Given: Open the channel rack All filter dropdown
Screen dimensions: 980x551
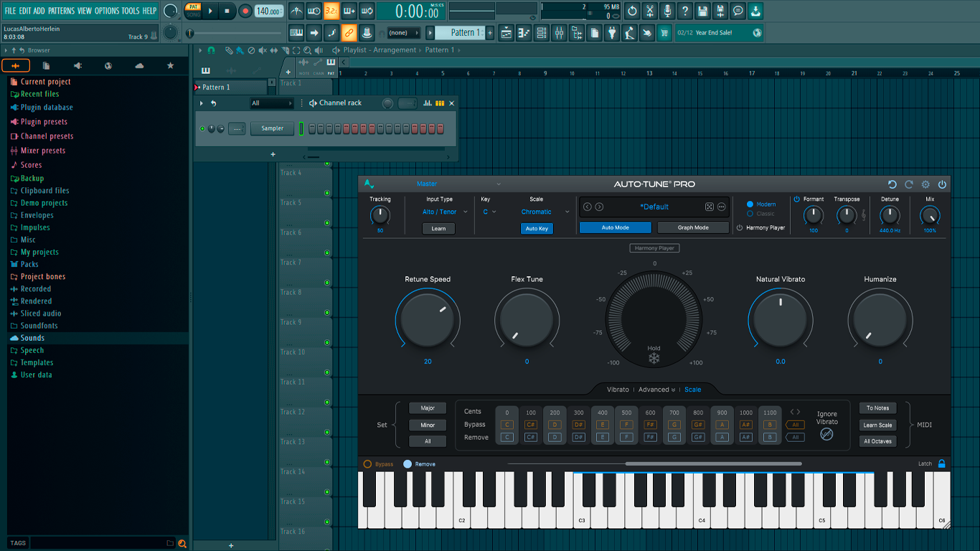Looking at the screenshot, I should [x=272, y=103].
